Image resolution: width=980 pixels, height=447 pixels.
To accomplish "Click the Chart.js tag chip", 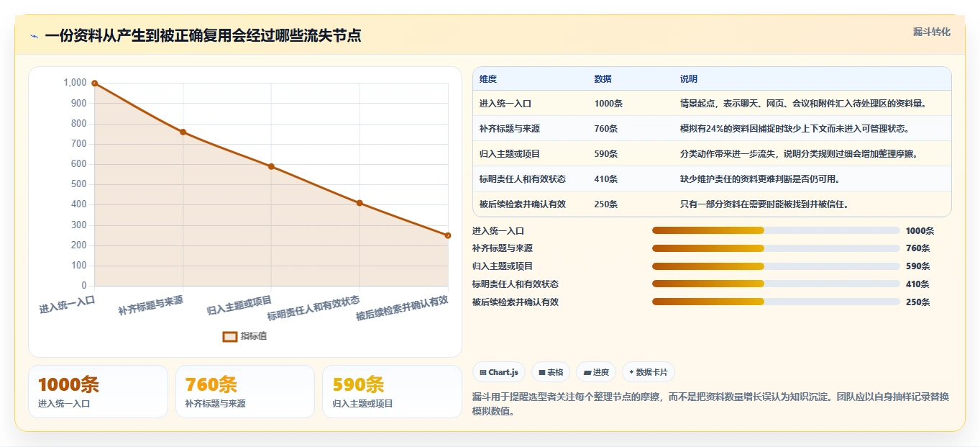I will click(x=498, y=372).
